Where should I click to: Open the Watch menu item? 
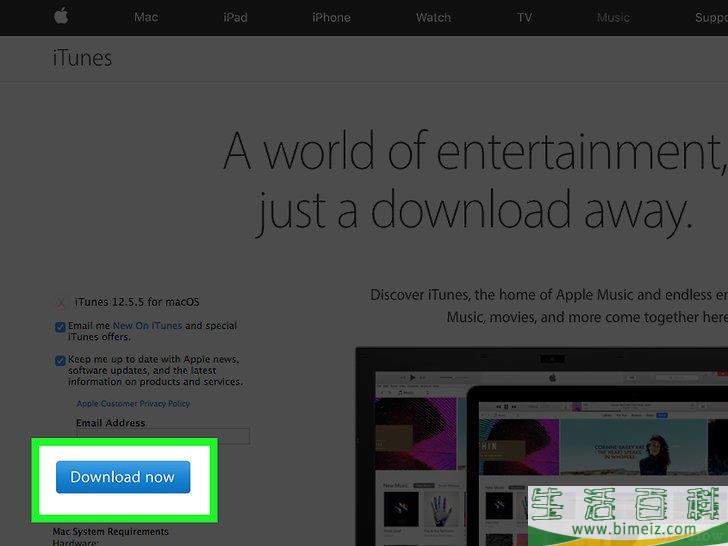[x=433, y=18]
